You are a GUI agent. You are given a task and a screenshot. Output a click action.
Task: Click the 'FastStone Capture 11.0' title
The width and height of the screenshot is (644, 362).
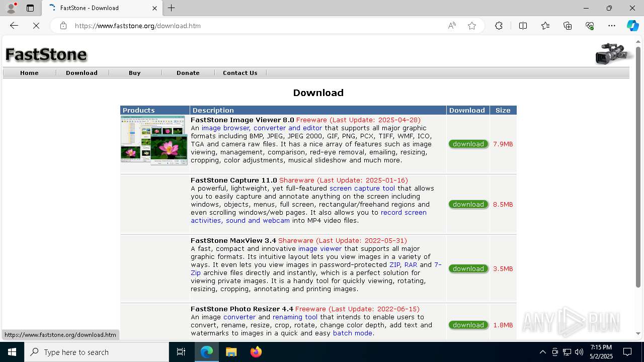[x=234, y=180]
